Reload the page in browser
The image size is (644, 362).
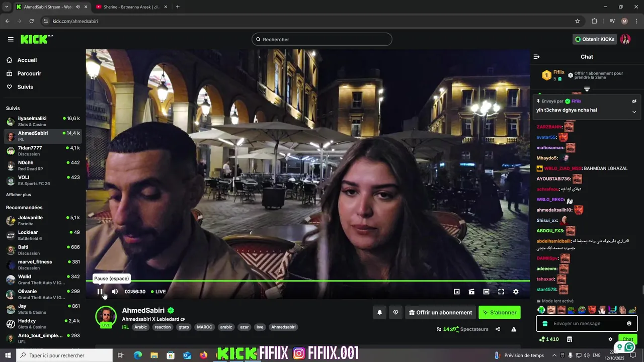(31, 21)
